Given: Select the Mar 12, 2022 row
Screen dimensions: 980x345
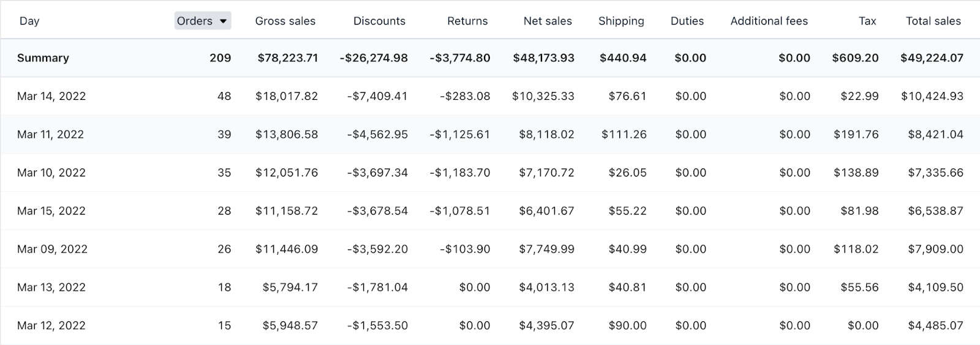Looking at the screenshot, I should point(51,325).
